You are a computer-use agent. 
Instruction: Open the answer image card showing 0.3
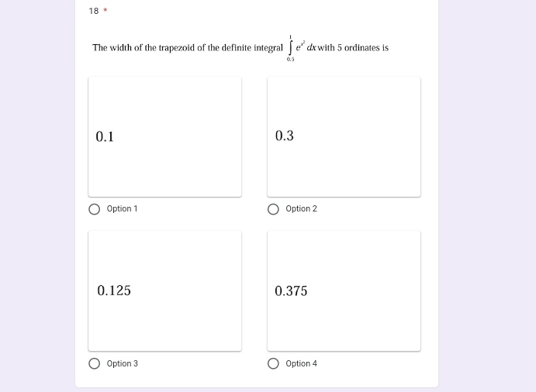coord(344,137)
